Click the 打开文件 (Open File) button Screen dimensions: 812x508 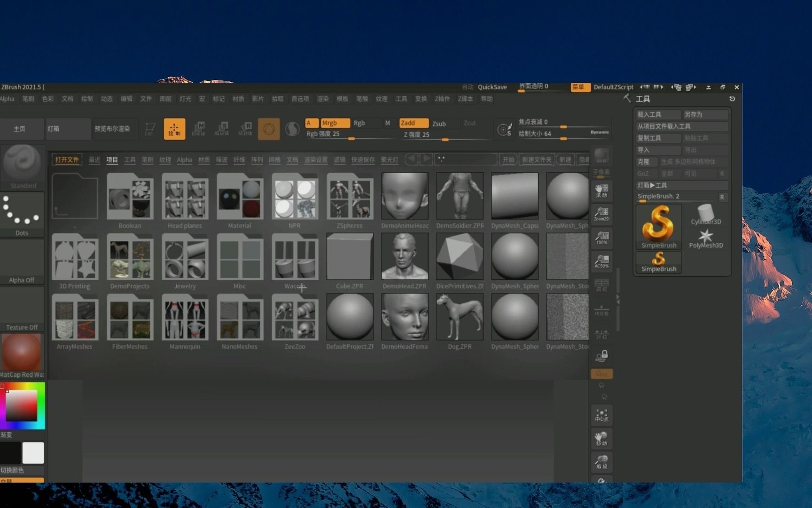point(67,160)
